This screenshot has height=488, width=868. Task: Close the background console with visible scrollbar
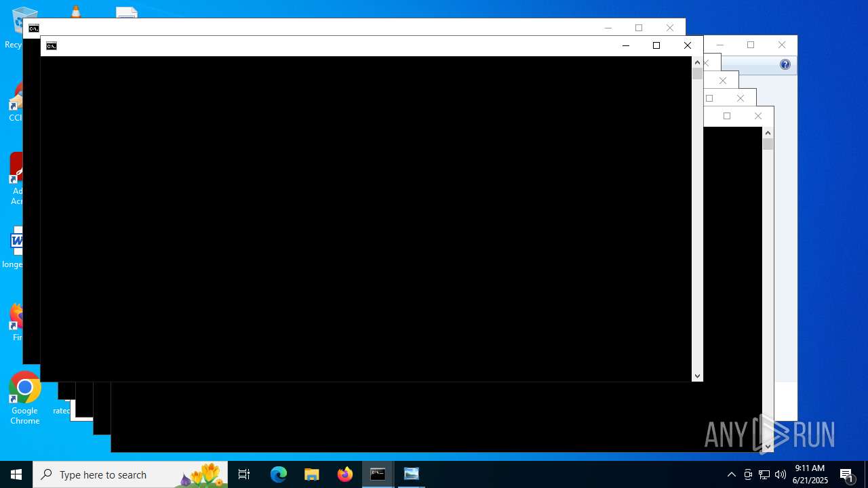[x=758, y=116]
